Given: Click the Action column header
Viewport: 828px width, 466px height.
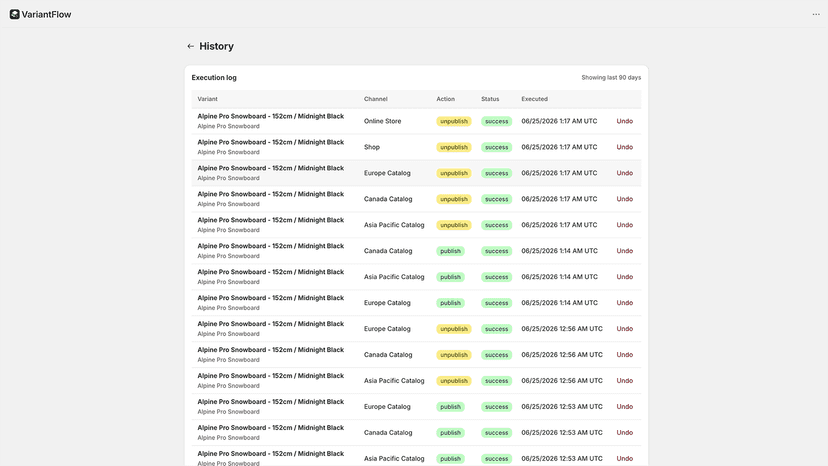Looking at the screenshot, I should click(445, 99).
